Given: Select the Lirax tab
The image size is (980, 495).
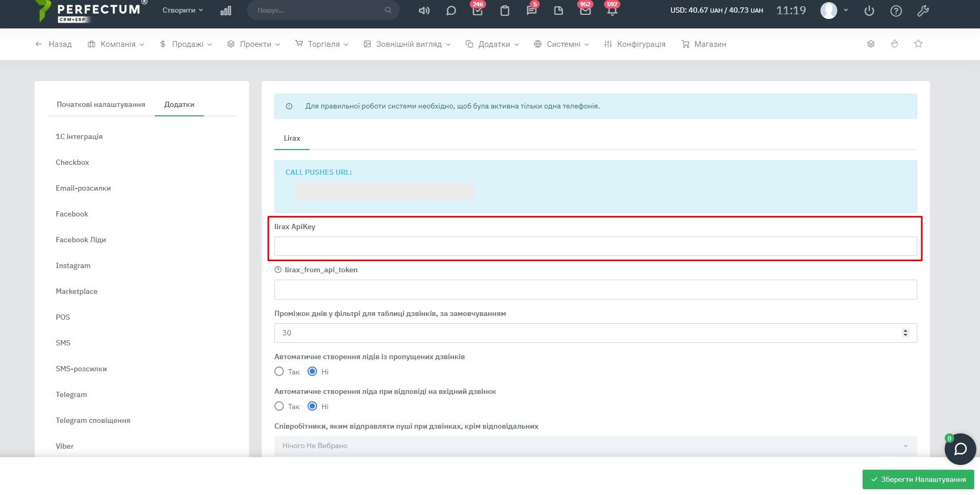Looking at the screenshot, I should (x=292, y=138).
